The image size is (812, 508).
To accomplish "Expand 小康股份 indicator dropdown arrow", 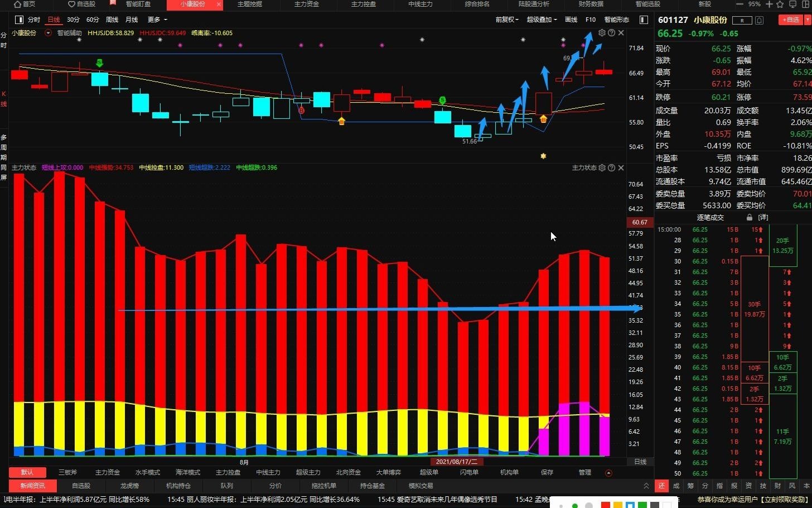I will click(48, 33).
